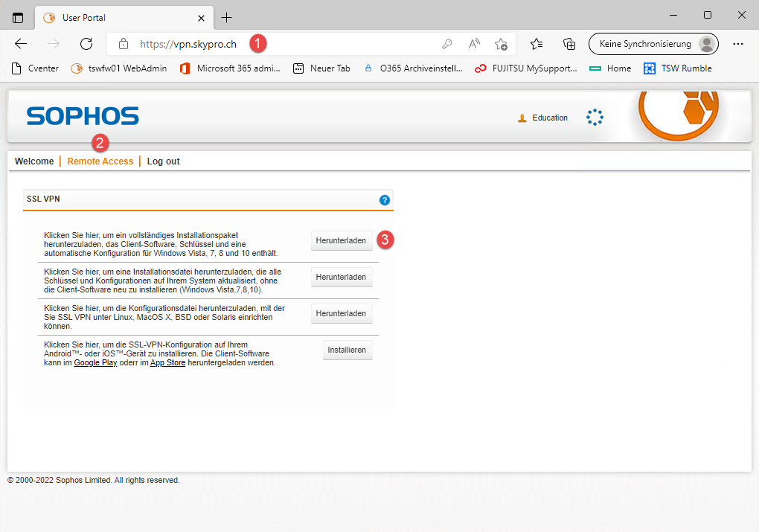Reload the page with refresh icon
Viewport: 759px width, 532px height.
pyautogui.click(x=86, y=44)
